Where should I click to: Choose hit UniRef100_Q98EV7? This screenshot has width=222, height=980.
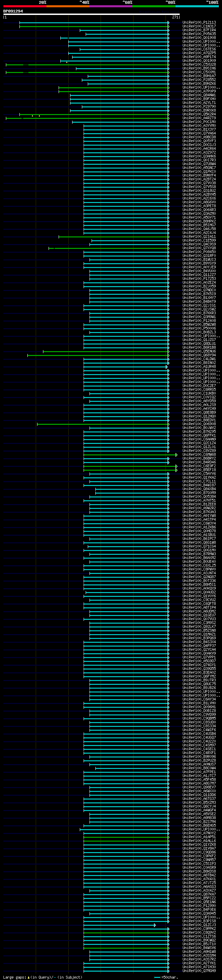pyautogui.click(x=199, y=787)
